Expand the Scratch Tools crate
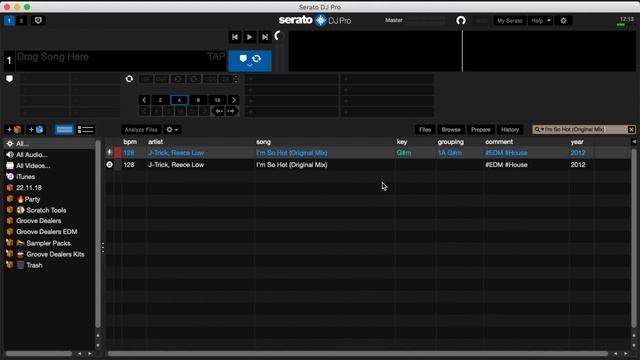This screenshot has width=640, height=360. coord(10,210)
